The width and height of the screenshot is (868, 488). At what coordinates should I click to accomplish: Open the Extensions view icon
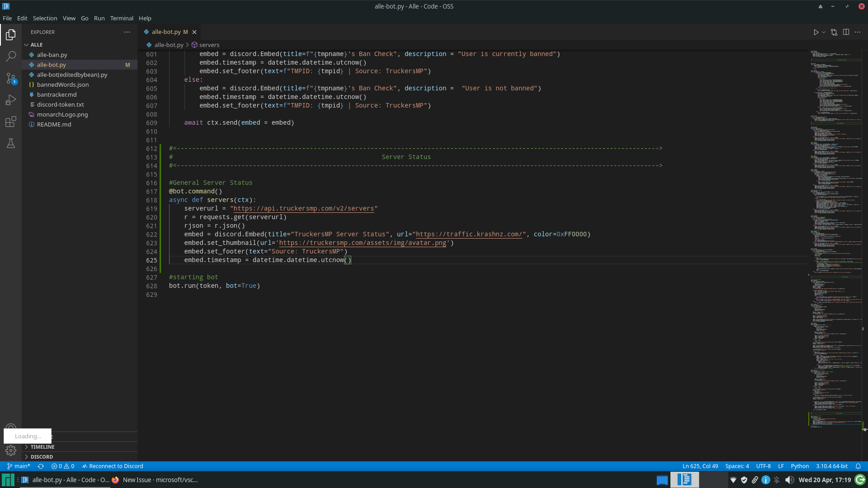(11, 122)
